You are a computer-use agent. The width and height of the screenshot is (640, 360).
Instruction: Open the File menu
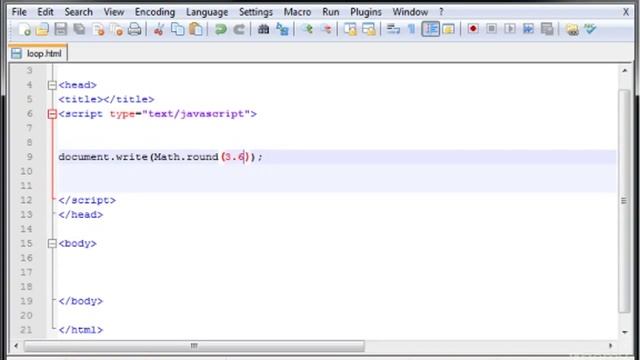click(x=19, y=12)
